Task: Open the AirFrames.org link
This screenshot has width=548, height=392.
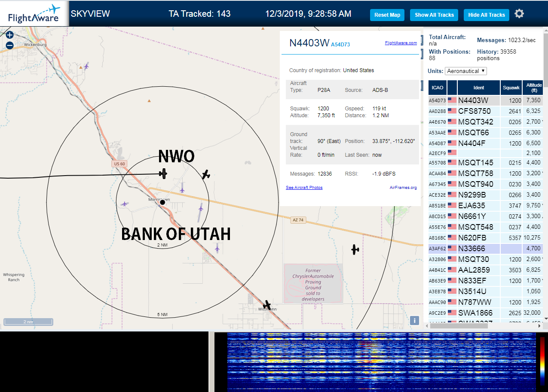Action: coord(403,188)
